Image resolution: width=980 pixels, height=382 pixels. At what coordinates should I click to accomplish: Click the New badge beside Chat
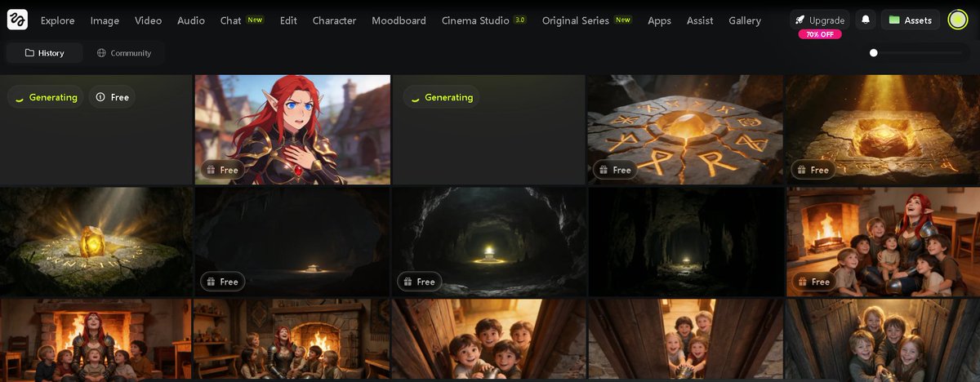pyautogui.click(x=255, y=20)
